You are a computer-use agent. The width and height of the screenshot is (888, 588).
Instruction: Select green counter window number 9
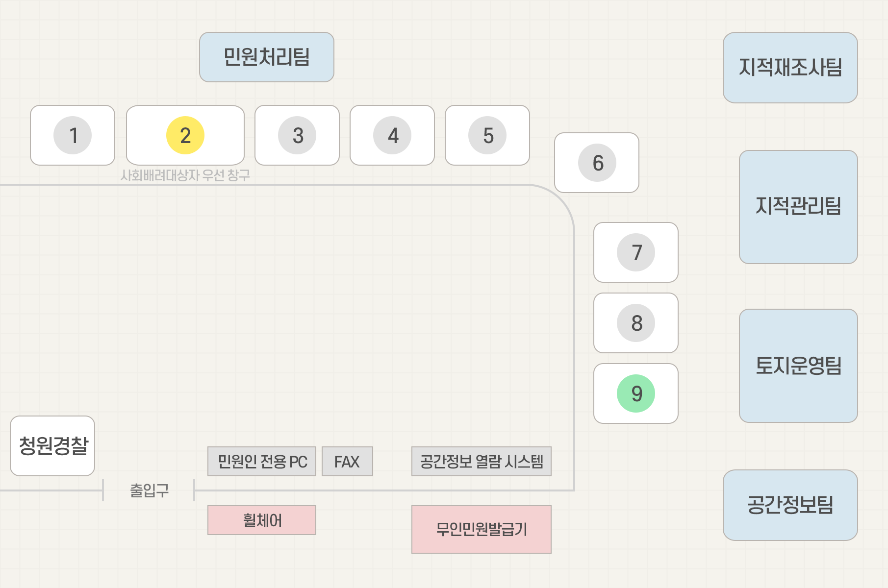coord(636,393)
